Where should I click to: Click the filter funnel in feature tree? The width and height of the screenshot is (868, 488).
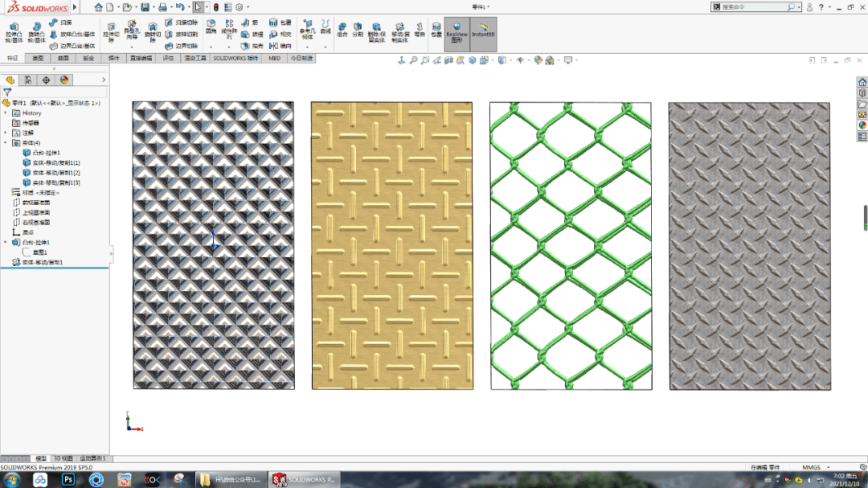(x=7, y=92)
